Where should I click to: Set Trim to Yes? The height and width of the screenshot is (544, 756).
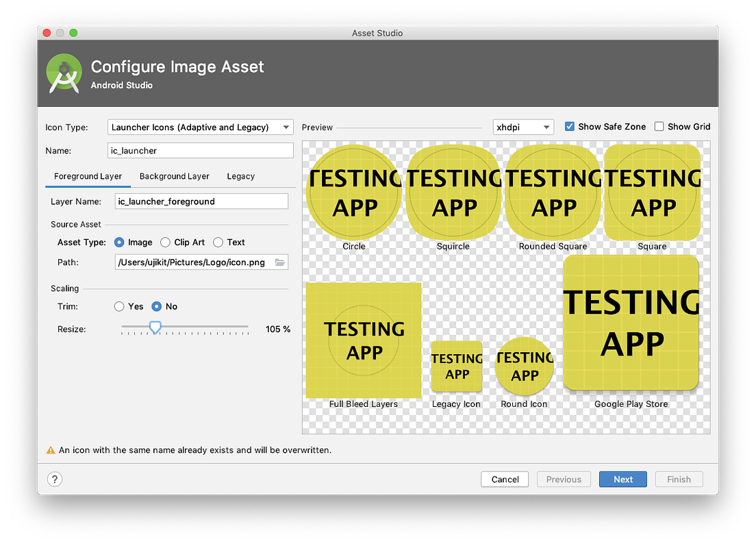pos(119,306)
